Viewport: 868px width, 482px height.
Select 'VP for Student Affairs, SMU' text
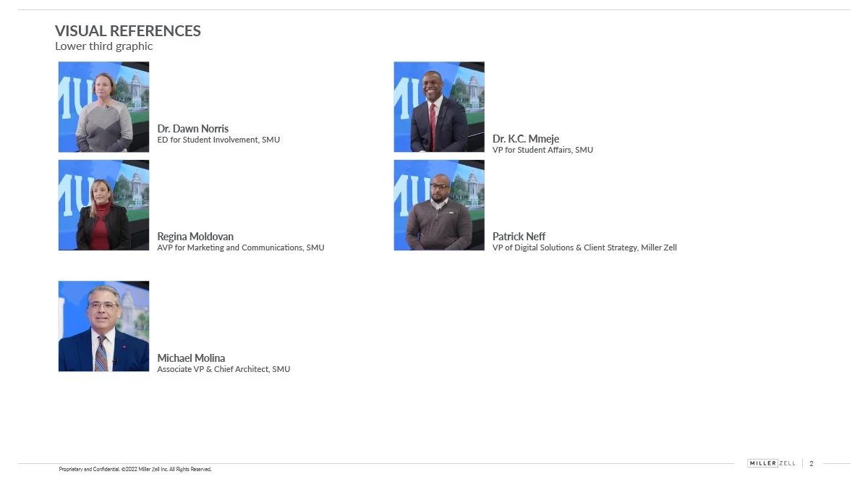click(542, 150)
